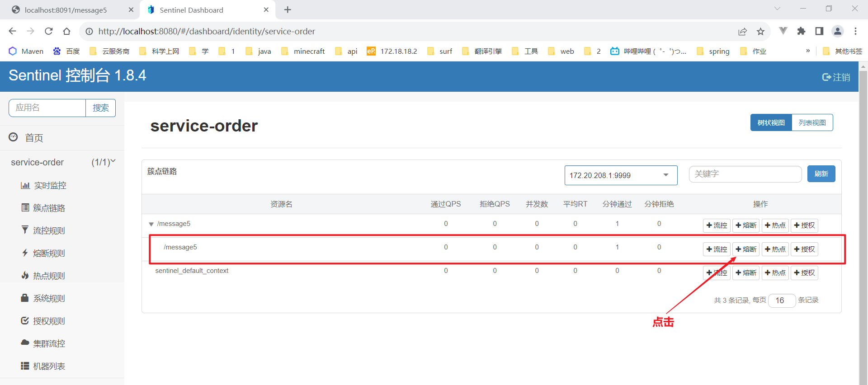
Task: Open the 哔哩哔哩 bookmark
Action: (x=648, y=51)
